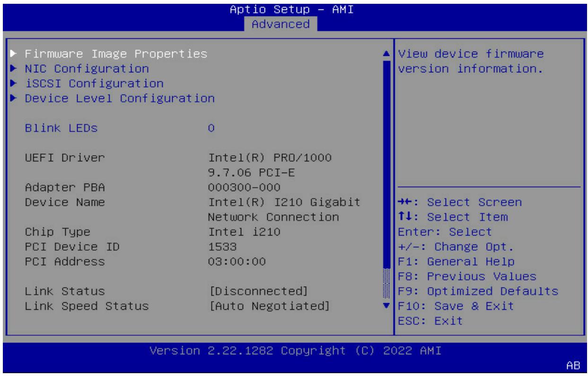Click the triangle beside Device Level Configuration
This screenshot has height=376, width=588.
pos(14,99)
